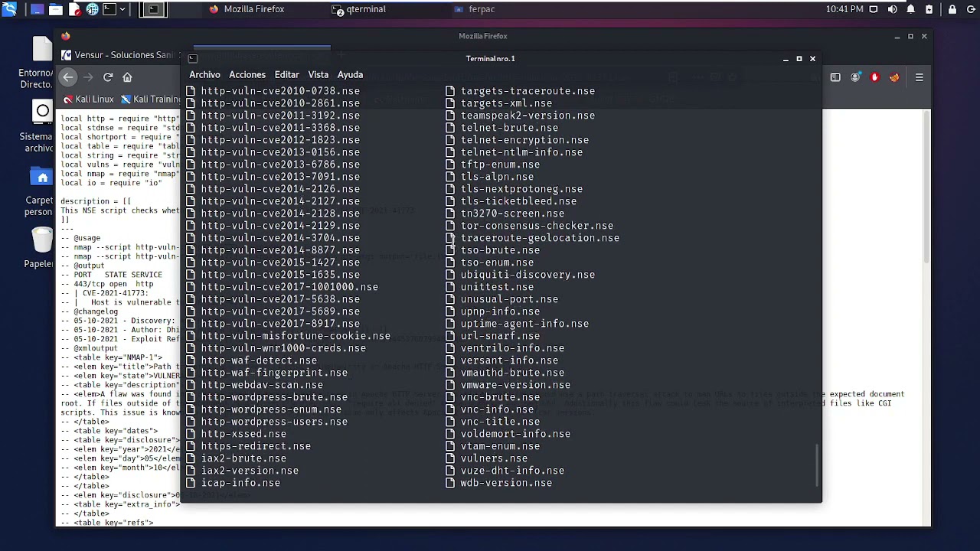This screenshot has width=980, height=551.
Task: Open the Kali Training bookmark
Action: [150, 99]
